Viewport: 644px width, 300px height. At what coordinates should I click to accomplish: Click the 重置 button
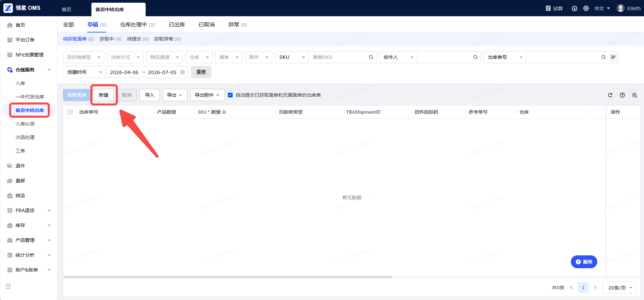pos(201,72)
